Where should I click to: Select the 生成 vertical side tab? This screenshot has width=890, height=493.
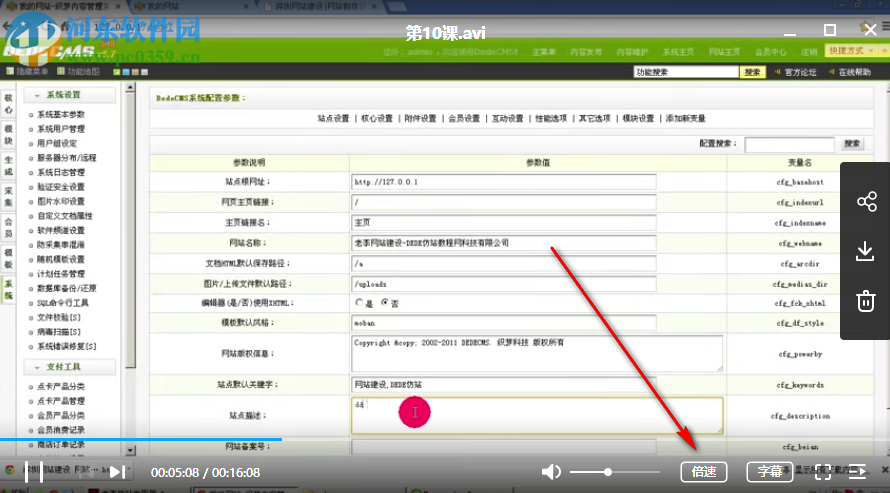click(x=9, y=166)
